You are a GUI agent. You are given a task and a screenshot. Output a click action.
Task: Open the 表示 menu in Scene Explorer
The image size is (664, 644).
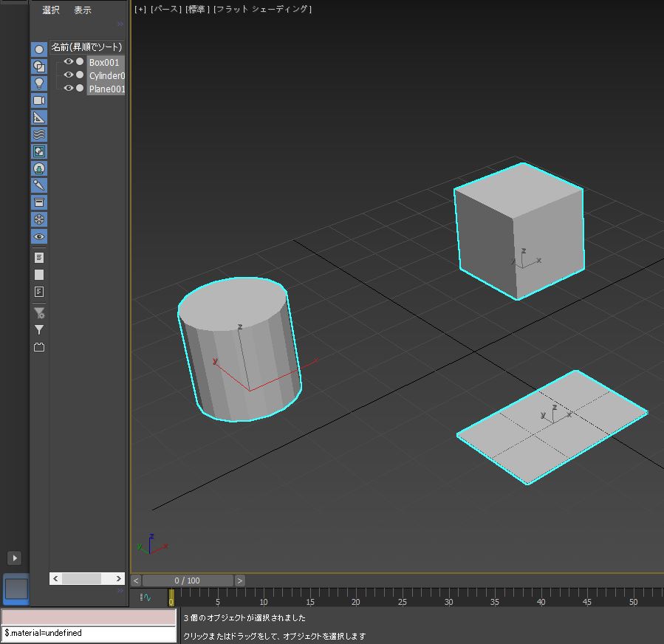click(x=83, y=10)
